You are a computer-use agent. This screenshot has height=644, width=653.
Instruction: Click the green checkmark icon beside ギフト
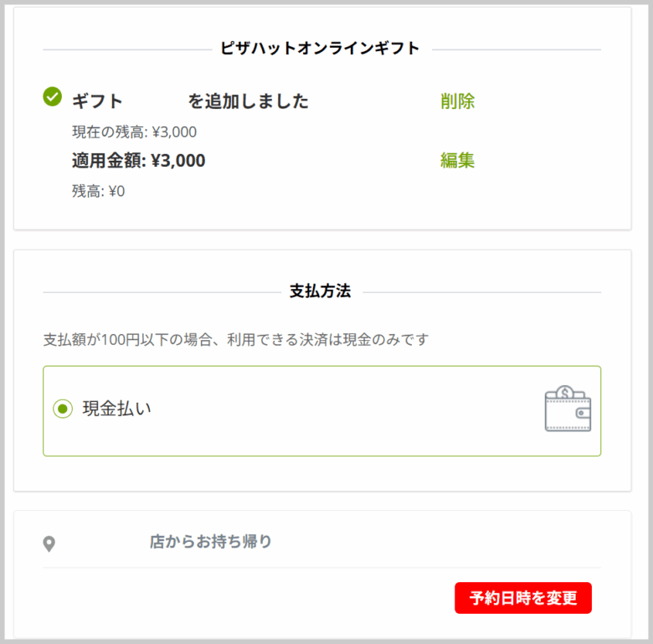[x=53, y=96]
